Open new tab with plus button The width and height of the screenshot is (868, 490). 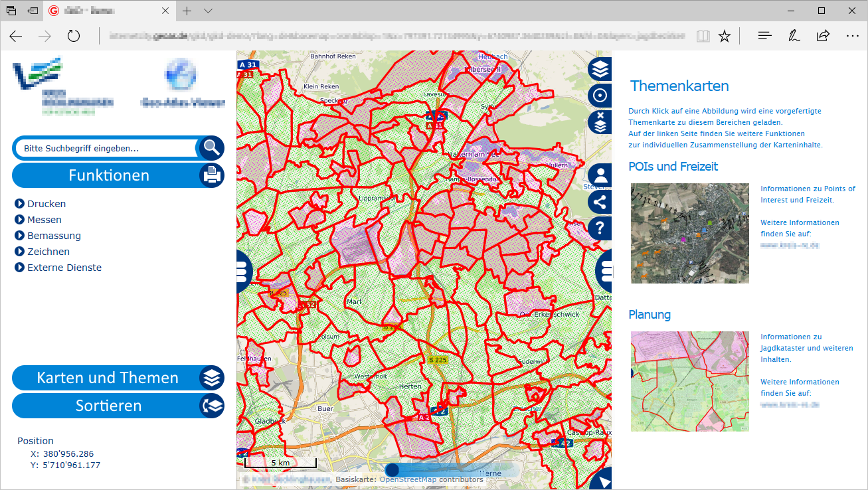[187, 11]
